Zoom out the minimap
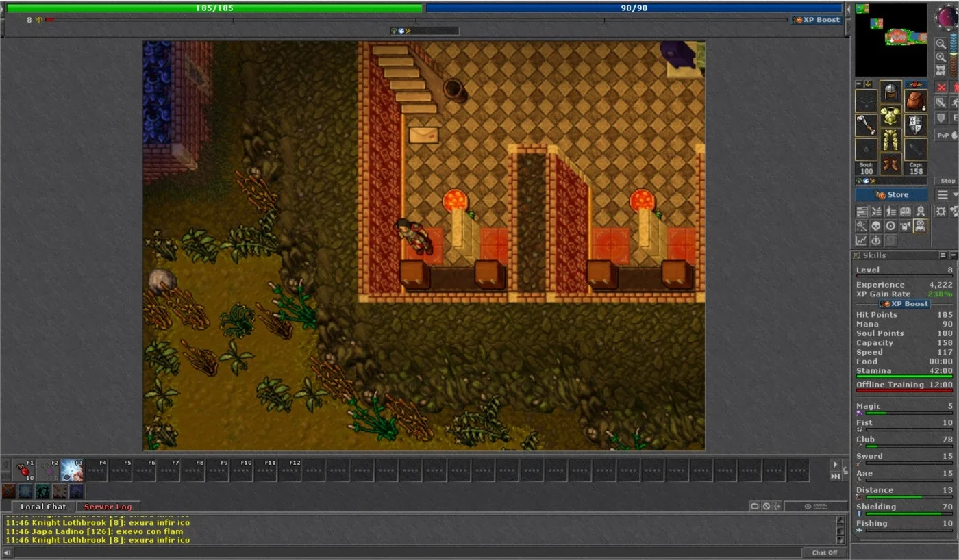 [x=941, y=44]
